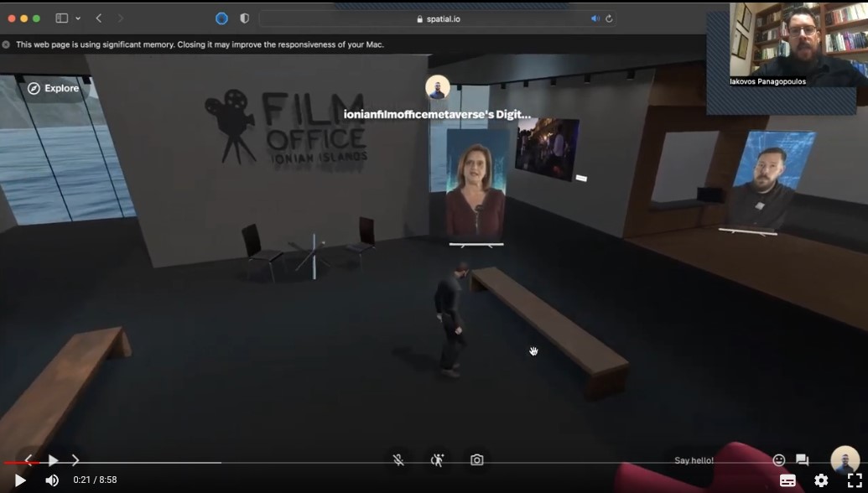Open the user profile avatar at bottom right

pyautogui.click(x=845, y=459)
